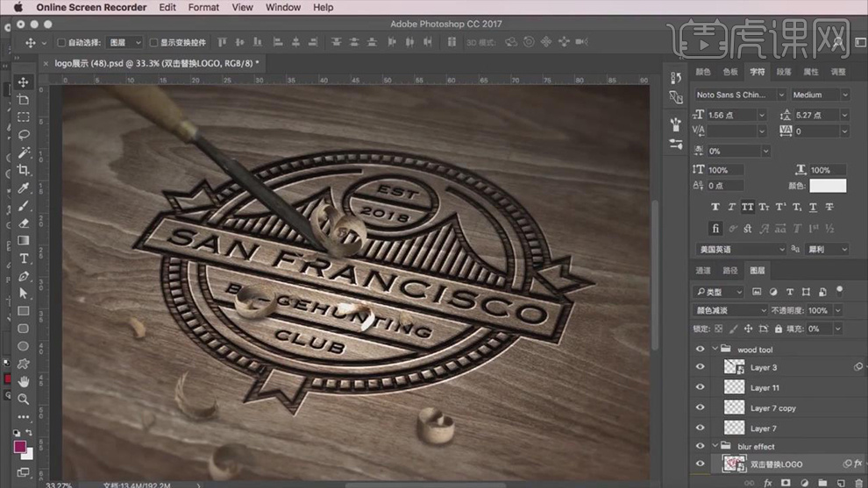Filter layers by type layers icon

pos(789,292)
